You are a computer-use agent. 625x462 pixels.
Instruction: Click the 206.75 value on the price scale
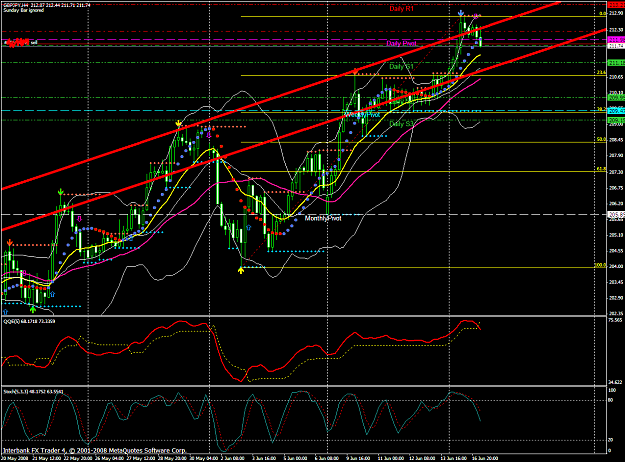coord(616,187)
